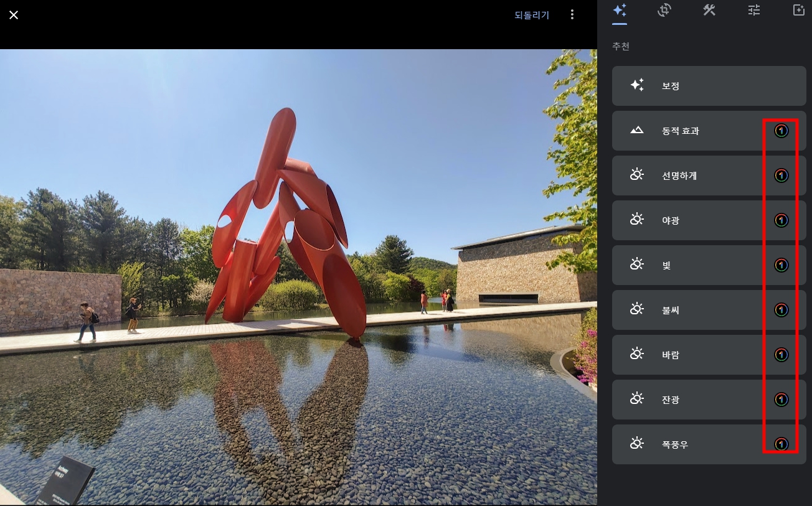812x506 pixels.
Task: Click the sun-cloud icon beside 빛
Action: point(636,265)
